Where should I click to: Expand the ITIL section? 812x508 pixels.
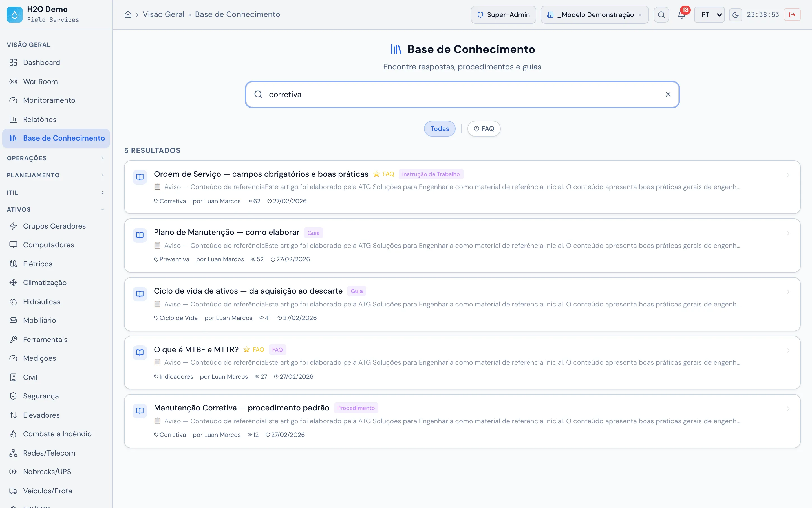point(56,192)
